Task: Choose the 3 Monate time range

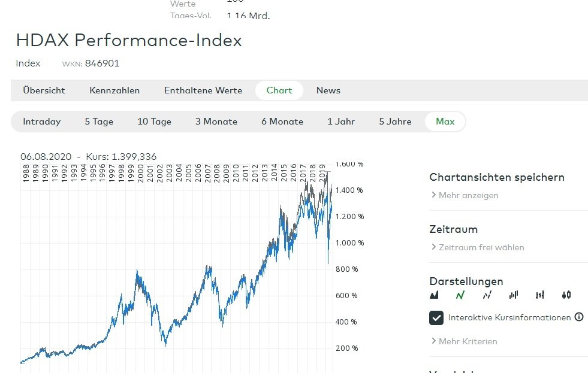Action: [x=216, y=122]
